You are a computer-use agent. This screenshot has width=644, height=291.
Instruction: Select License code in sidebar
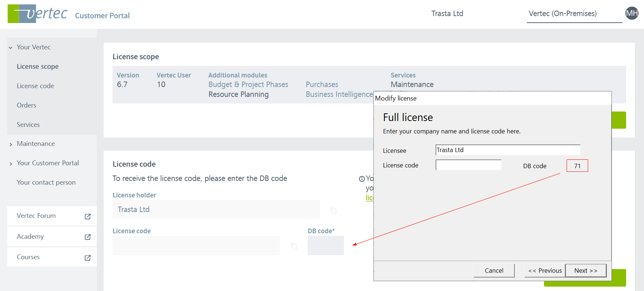click(35, 86)
